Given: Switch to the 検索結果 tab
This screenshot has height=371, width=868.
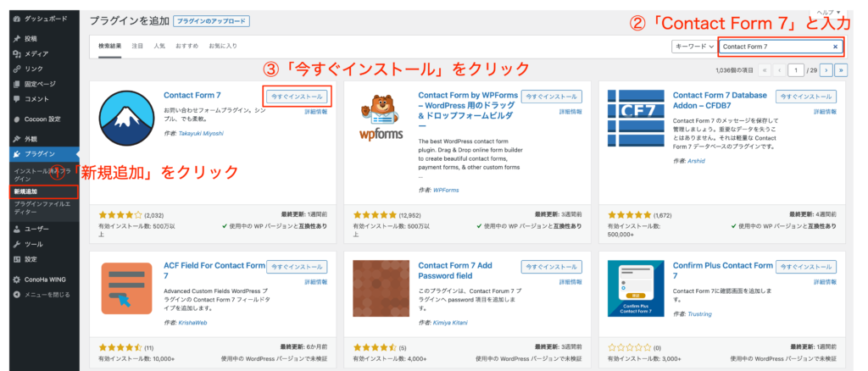Looking at the screenshot, I should [x=109, y=46].
